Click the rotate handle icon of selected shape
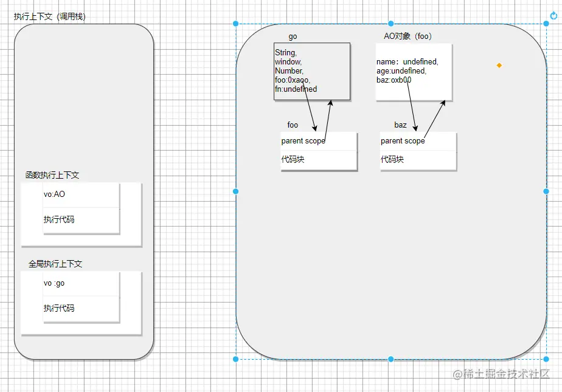Screen dimensions: 562x392 coord(553,15)
